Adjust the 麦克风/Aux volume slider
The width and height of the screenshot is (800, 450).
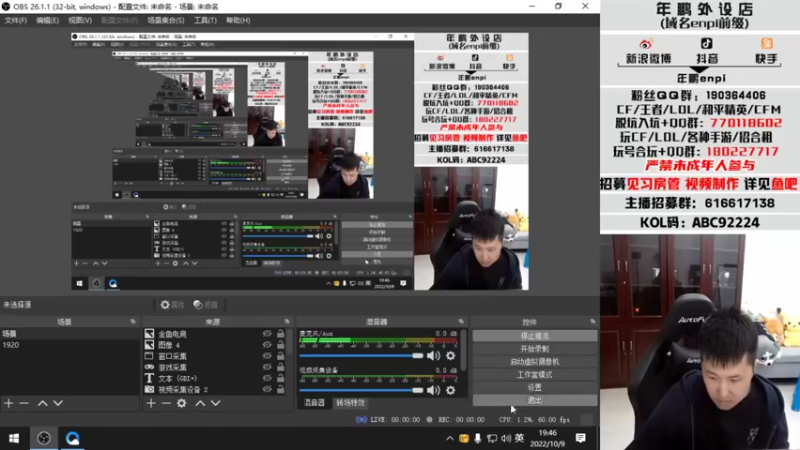pyautogui.click(x=361, y=356)
